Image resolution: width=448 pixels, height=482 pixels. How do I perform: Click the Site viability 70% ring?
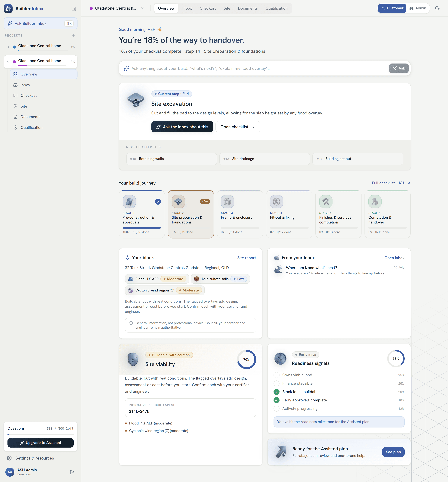pyautogui.click(x=247, y=360)
